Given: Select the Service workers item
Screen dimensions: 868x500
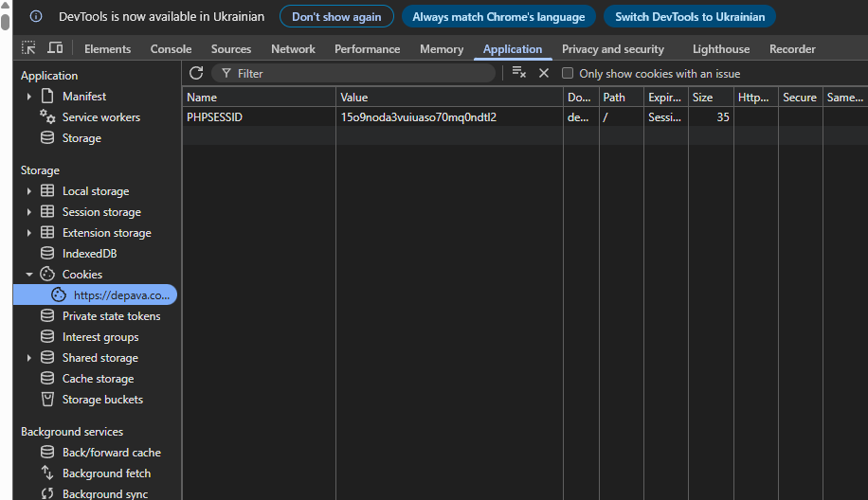Looking at the screenshot, I should (100, 116).
